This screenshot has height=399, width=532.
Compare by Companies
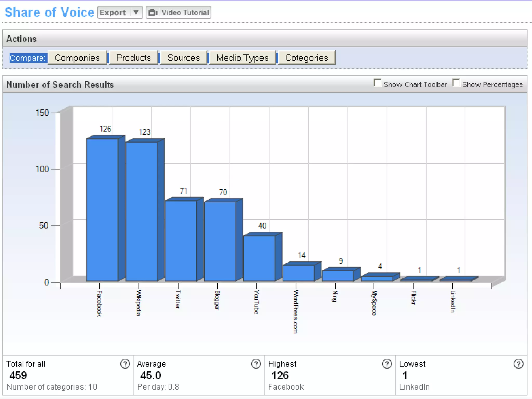[77, 58]
